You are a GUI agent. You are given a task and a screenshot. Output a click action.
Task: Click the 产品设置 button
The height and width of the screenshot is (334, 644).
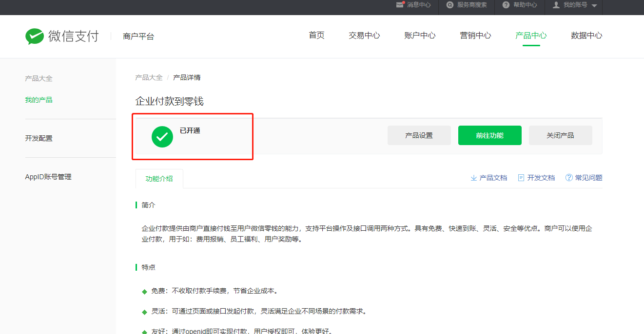coord(419,135)
